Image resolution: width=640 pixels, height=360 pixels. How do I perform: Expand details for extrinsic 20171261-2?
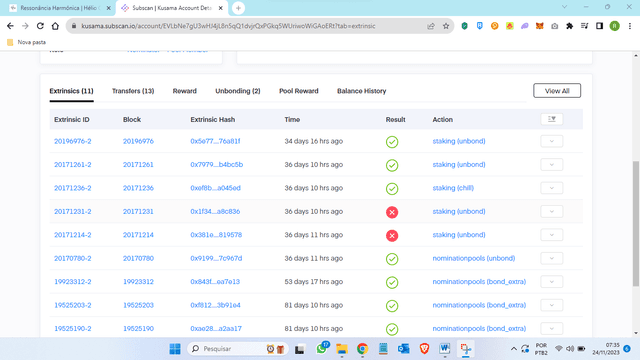point(552,164)
